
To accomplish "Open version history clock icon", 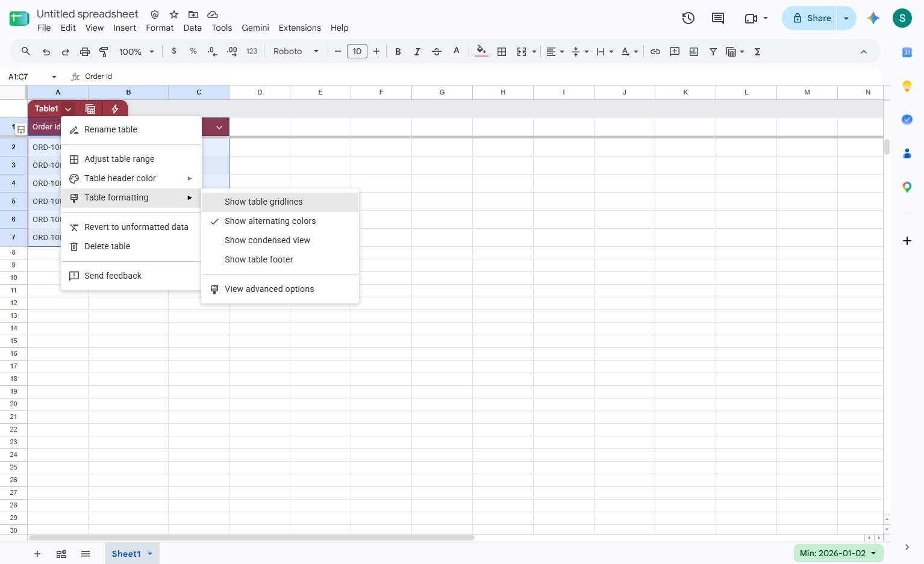I will [x=688, y=18].
